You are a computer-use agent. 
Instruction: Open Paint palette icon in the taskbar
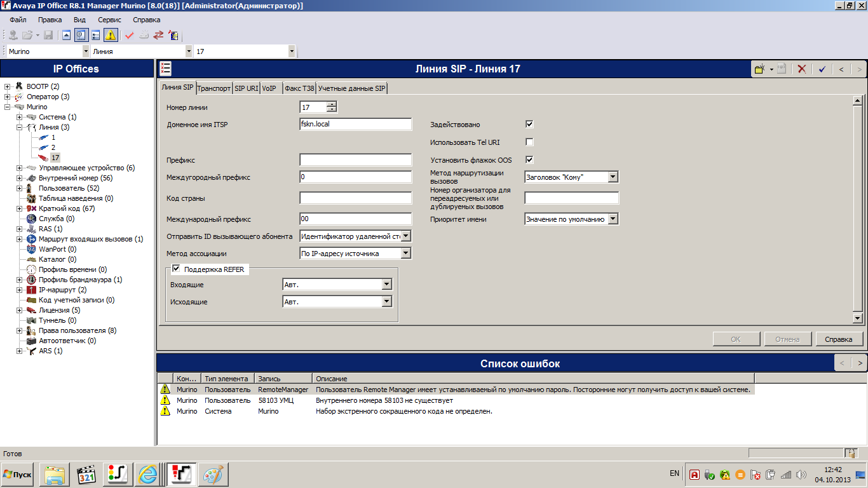point(212,474)
